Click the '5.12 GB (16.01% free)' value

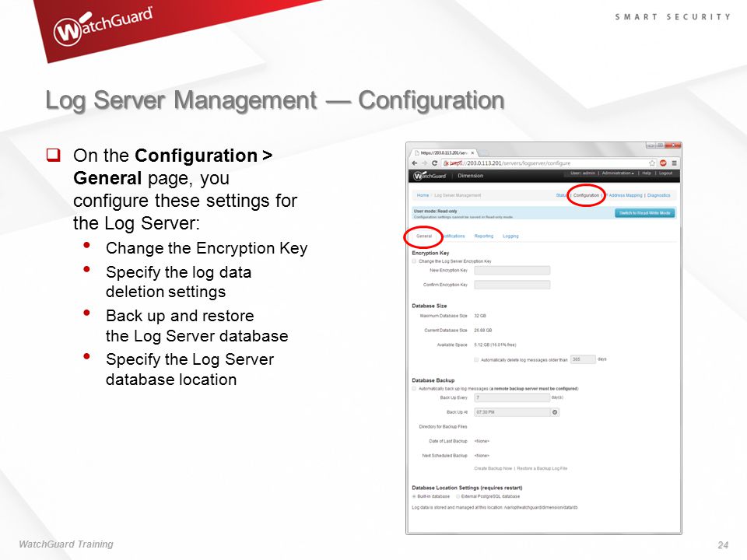point(495,345)
